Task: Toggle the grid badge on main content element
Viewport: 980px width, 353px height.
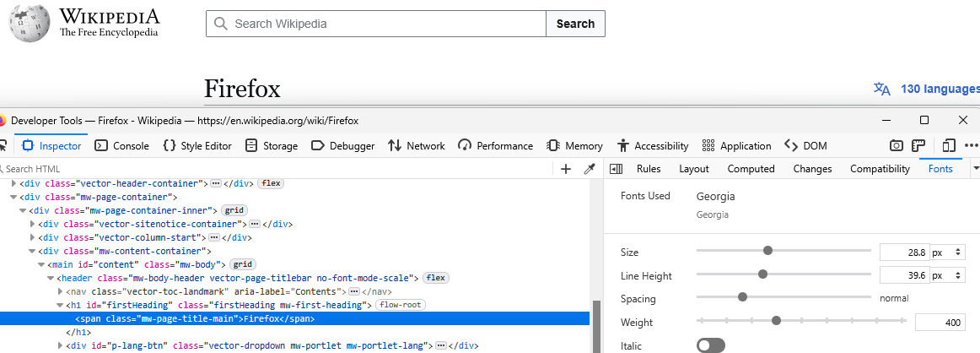Action: [243, 265]
